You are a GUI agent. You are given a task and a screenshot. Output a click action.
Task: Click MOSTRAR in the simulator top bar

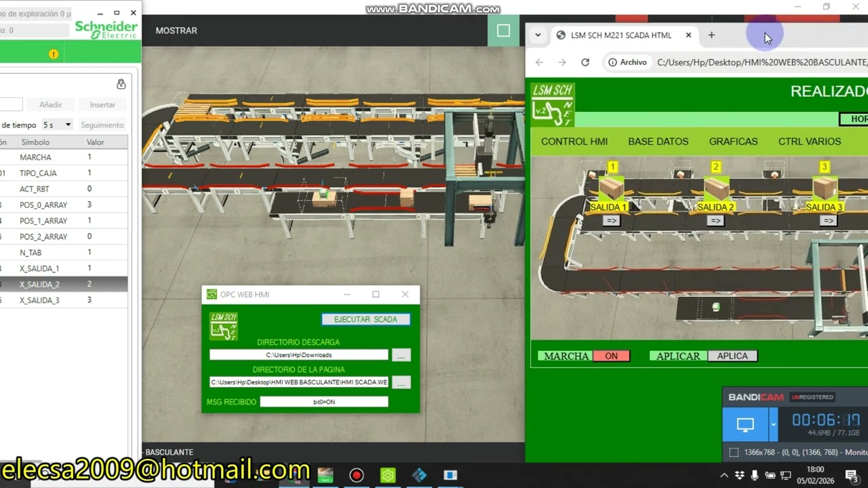pyautogui.click(x=176, y=30)
